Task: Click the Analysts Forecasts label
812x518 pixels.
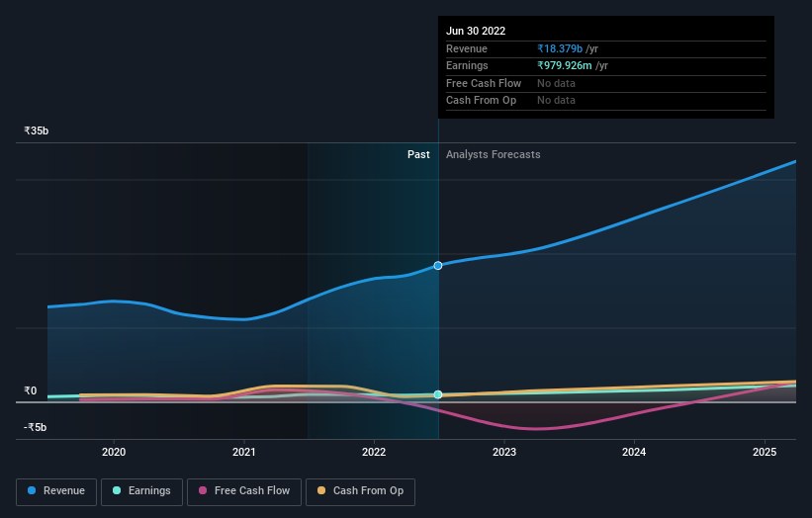Action: pyautogui.click(x=493, y=154)
